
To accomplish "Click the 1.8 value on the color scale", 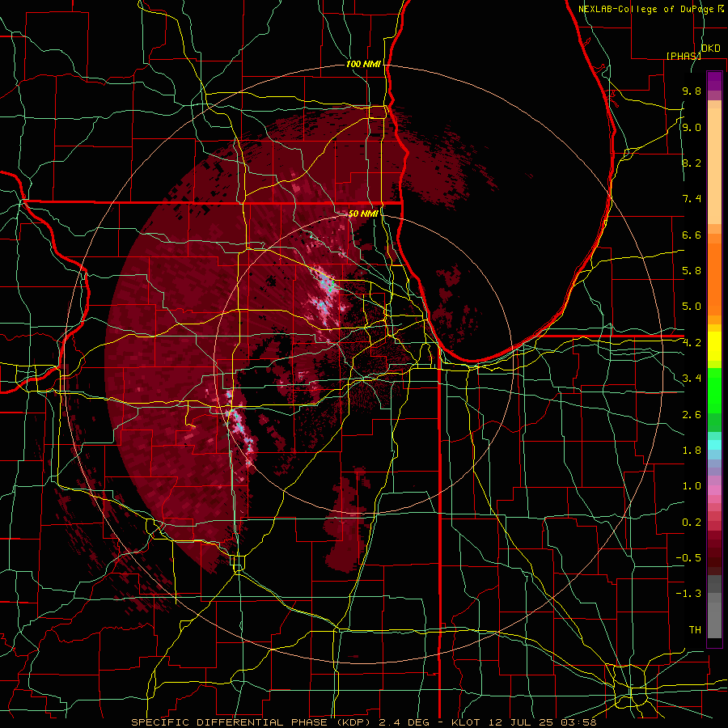I will pyautogui.click(x=692, y=451).
